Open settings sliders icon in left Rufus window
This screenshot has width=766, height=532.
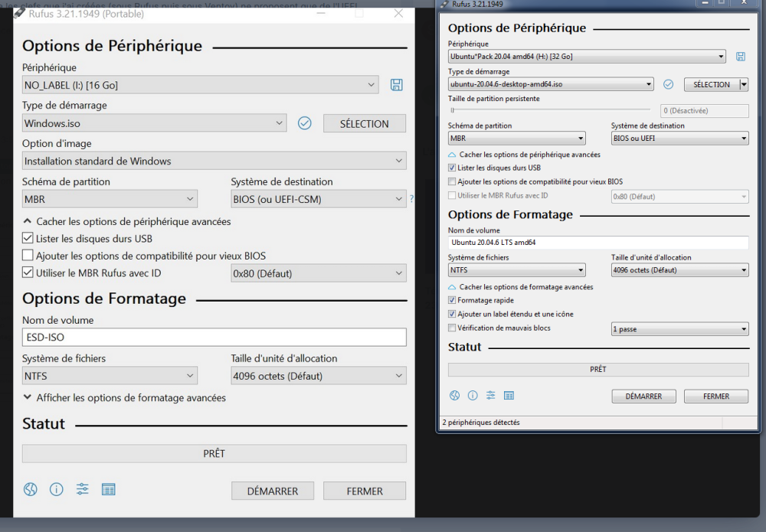point(83,489)
